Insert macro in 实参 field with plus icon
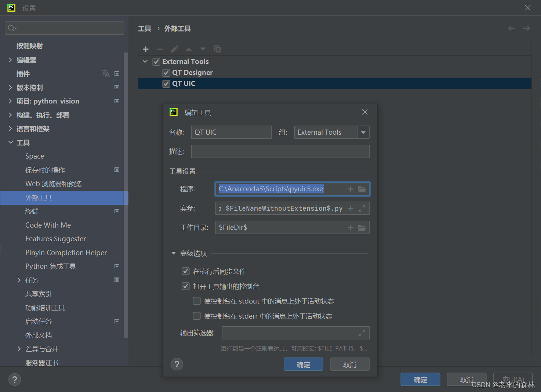 tap(351, 208)
